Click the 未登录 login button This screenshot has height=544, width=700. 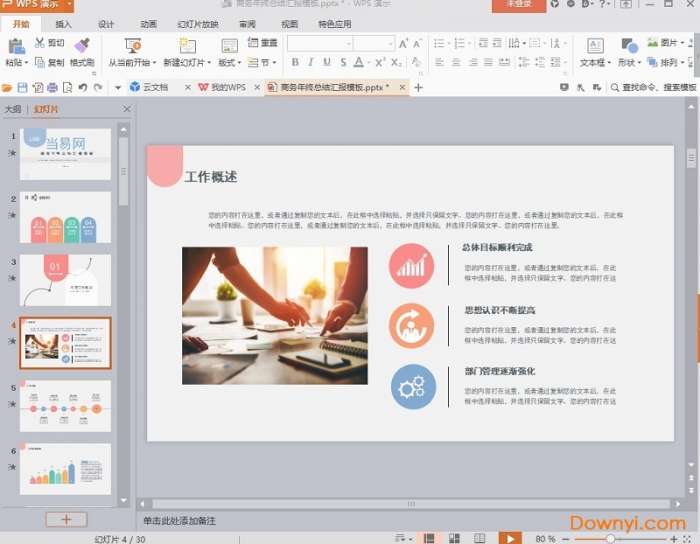[519, 5]
